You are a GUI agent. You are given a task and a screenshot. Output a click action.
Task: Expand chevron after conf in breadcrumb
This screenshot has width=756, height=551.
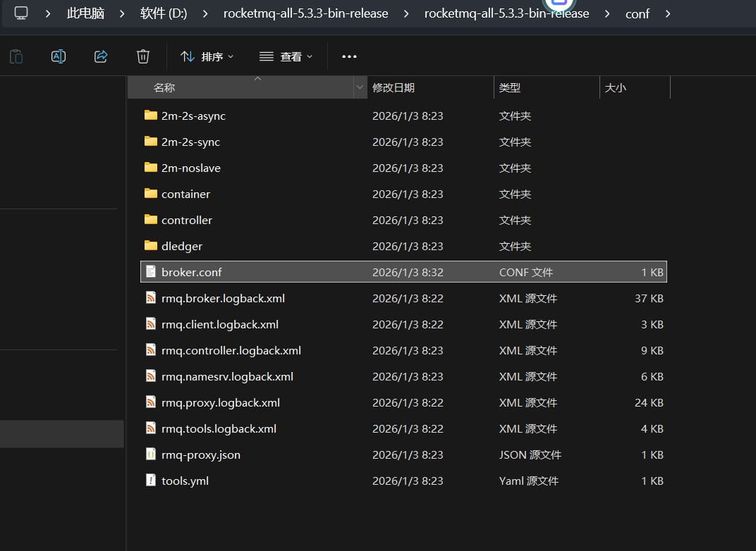pyautogui.click(x=668, y=13)
